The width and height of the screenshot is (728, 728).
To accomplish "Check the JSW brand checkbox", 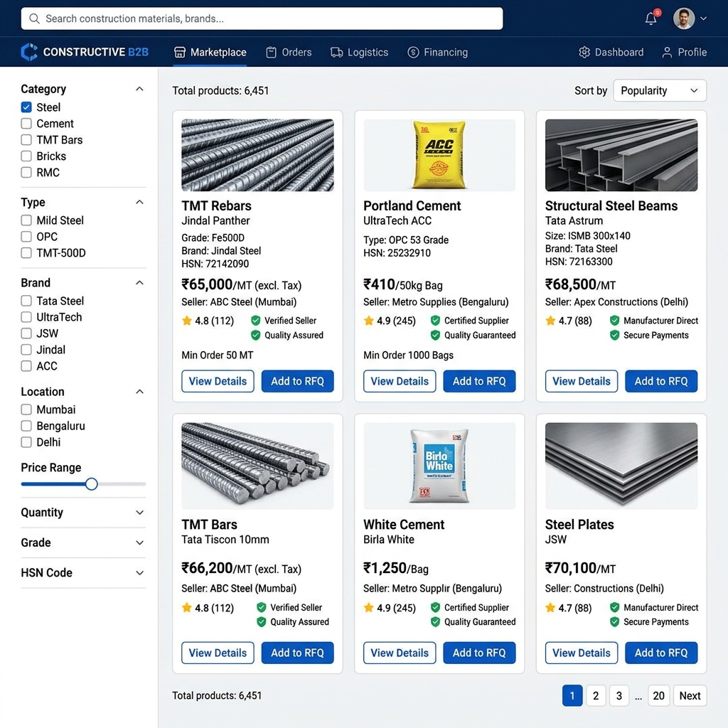I will tap(26, 333).
